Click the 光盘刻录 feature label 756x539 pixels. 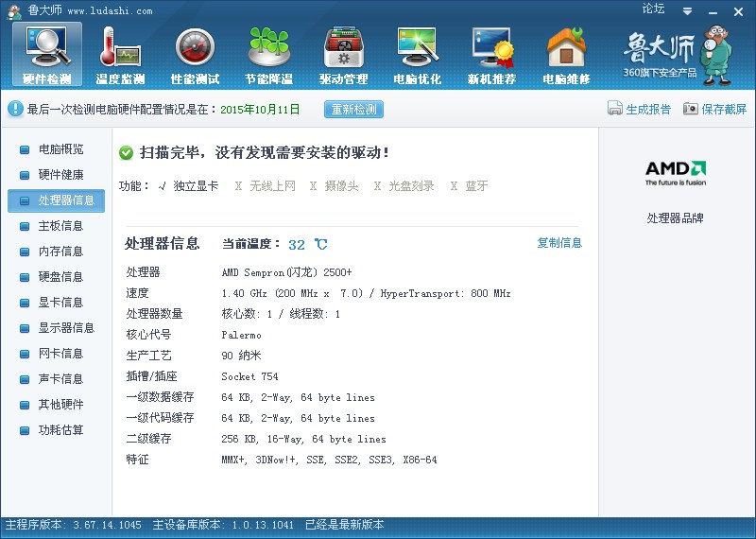pyautogui.click(x=411, y=185)
